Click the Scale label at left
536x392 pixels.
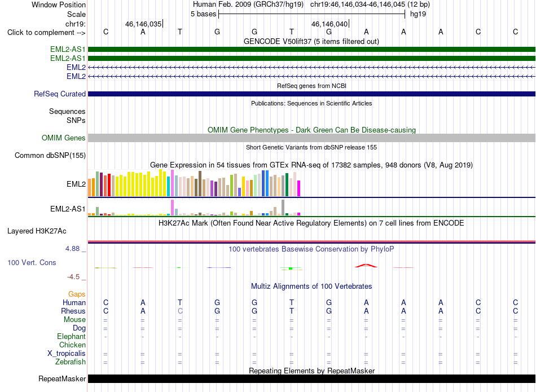point(76,14)
